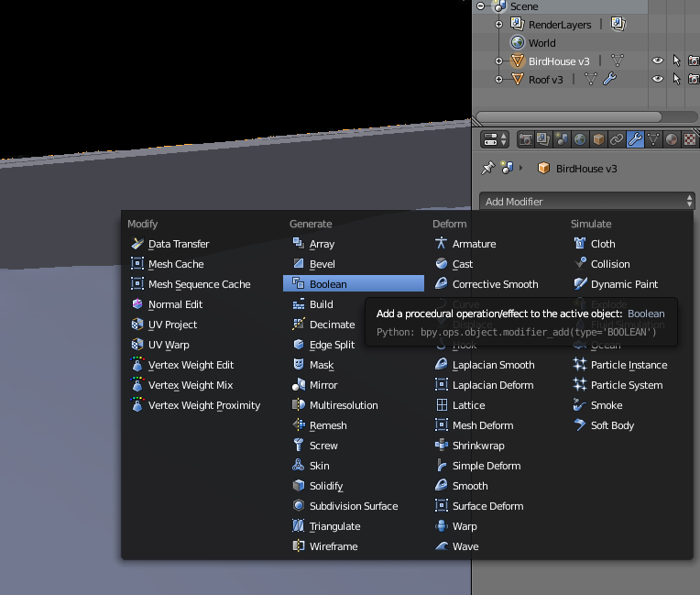Toggle Roof v3 viewport visibility eye
The width and height of the screenshot is (700, 595).
(658, 79)
